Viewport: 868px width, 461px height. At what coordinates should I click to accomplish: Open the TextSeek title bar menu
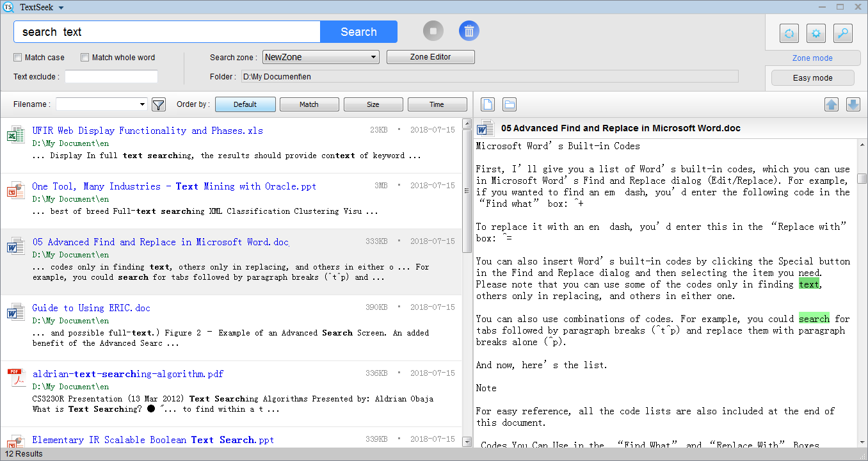(33, 6)
